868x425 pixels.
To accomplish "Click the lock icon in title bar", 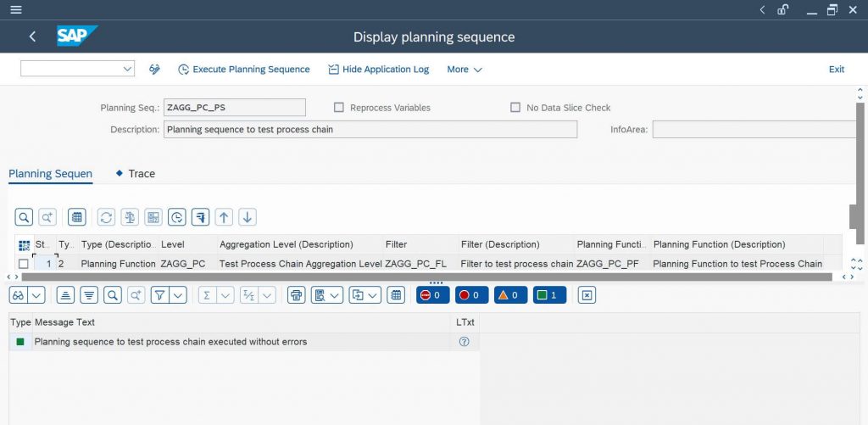I will pyautogui.click(x=782, y=9).
